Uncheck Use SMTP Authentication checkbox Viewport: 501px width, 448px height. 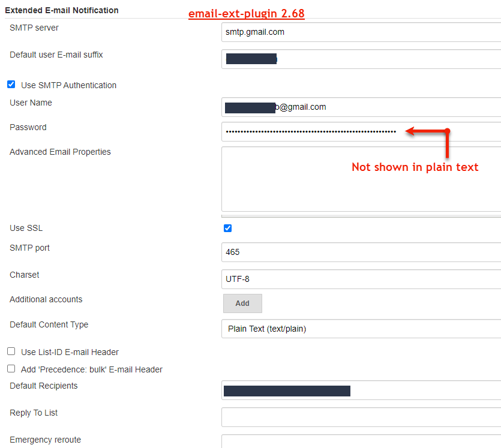(x=11, y=85)
